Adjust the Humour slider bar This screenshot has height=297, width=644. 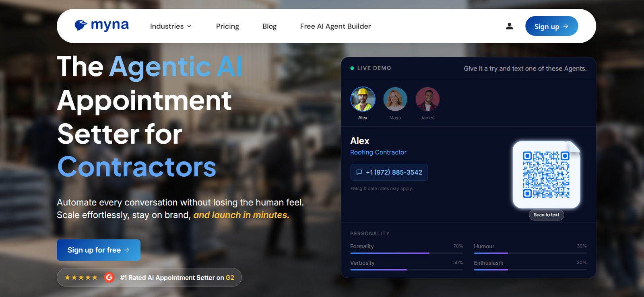point(530,253)
